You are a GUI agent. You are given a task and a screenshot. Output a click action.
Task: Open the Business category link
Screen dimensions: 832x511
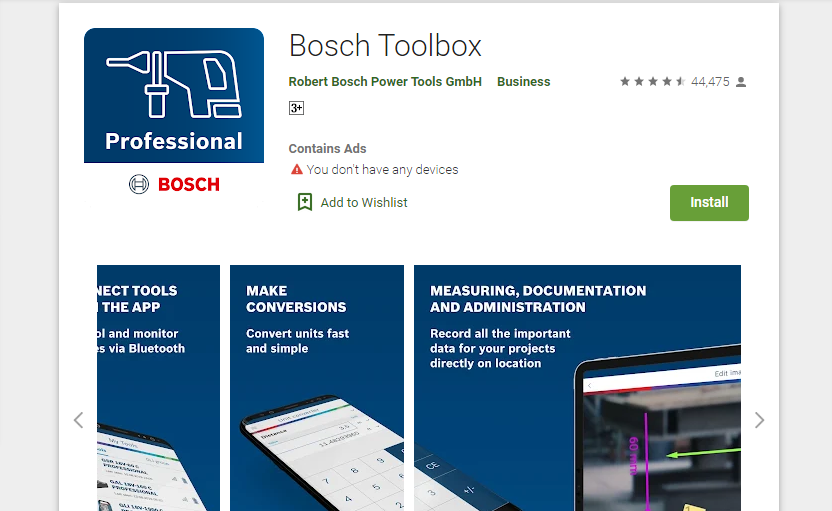pyautogui.click(x=524, y=82)
